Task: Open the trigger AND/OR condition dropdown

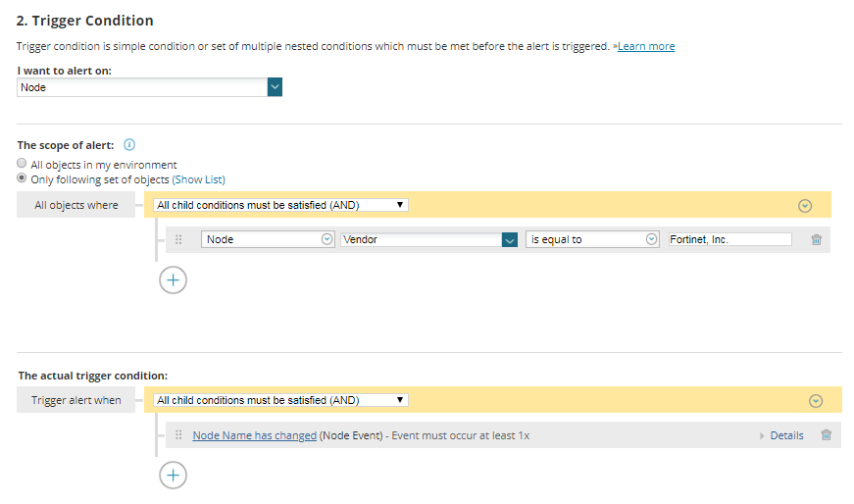Action: (280, 400)
